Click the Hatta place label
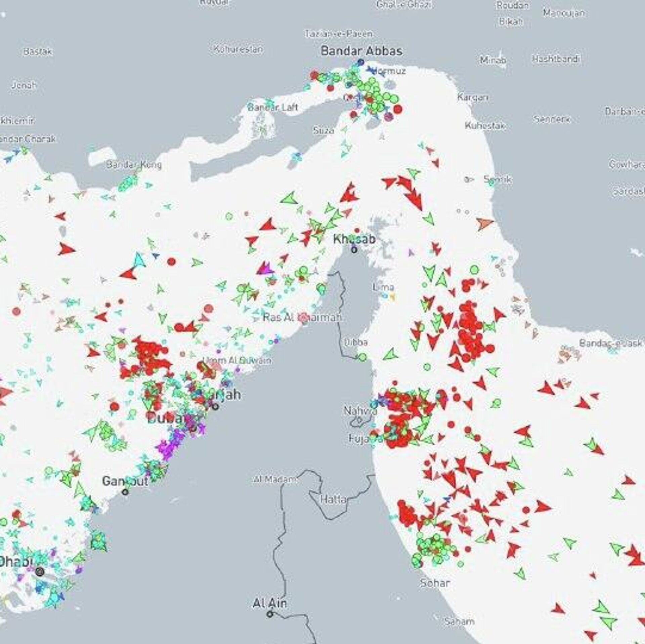Viewport: 645px width, 644px height. [333, 499]
